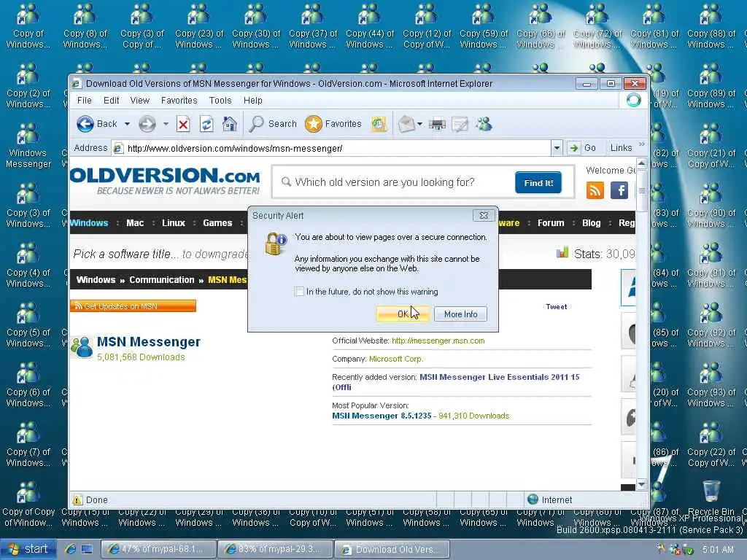
Task: Open Windows Messenger desktop shortcut
Action: [28, 146]
